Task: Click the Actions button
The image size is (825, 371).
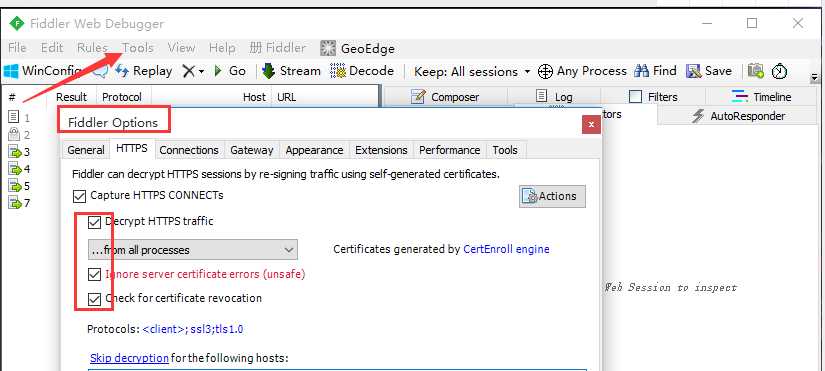Action: (x=552, y=196)
